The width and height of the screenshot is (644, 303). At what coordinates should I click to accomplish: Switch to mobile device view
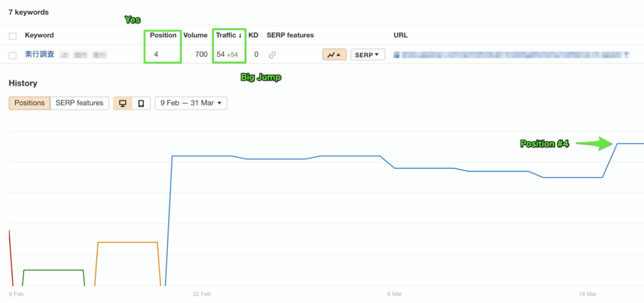click(x=141, y=103)
